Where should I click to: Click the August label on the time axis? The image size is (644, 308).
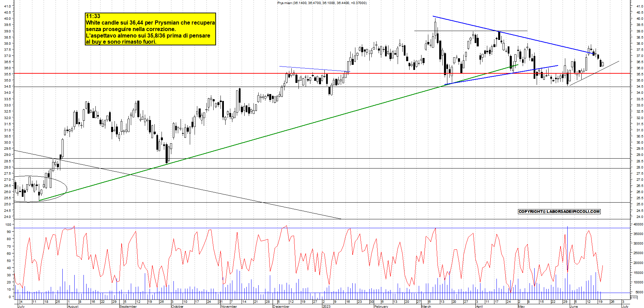pyautogui.click(x=73, y=306)
